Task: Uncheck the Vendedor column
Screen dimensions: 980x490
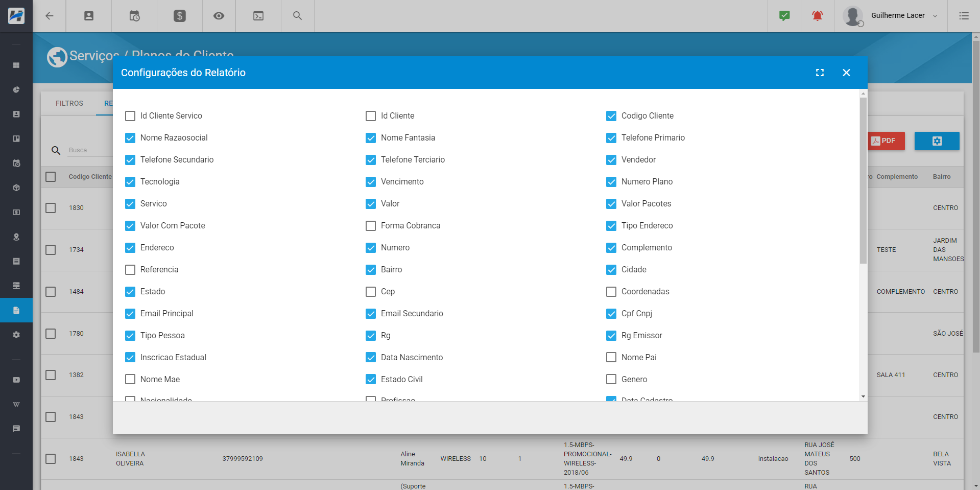Action: point(611,160)
